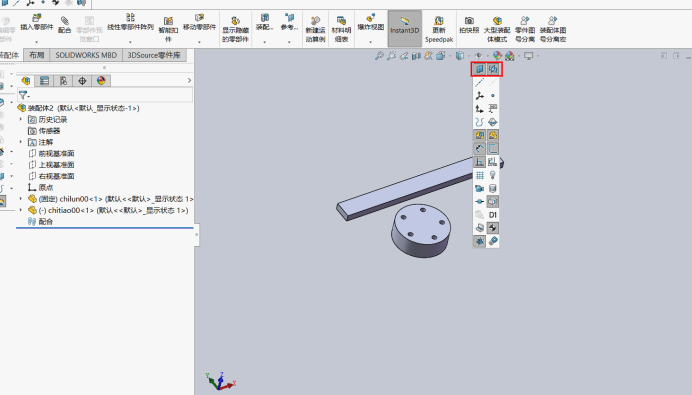Open the Smart Fasteners (智能扣件) tool
Viewport: 692px width, 395px height.
tap(168, 29)
